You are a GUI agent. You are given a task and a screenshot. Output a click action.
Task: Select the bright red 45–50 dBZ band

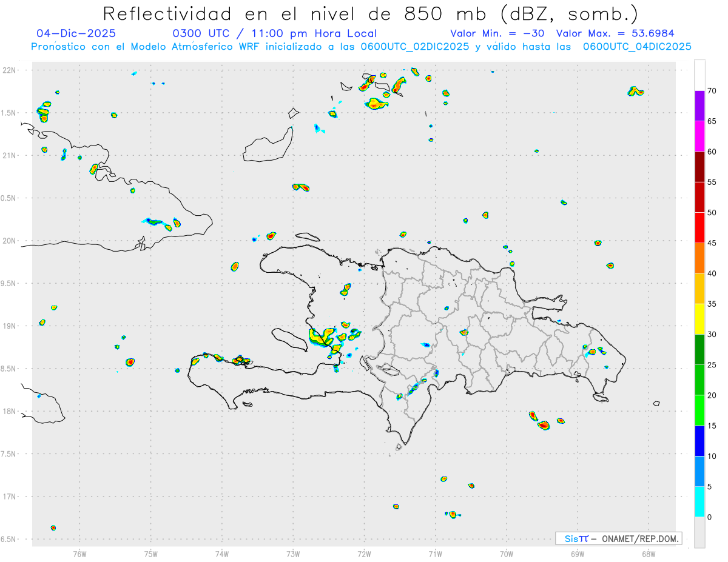(699, 228)
